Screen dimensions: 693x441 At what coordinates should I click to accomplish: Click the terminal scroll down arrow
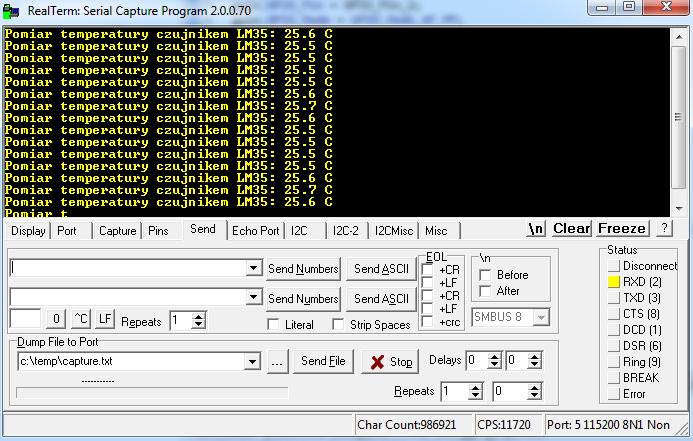(678, 208)
